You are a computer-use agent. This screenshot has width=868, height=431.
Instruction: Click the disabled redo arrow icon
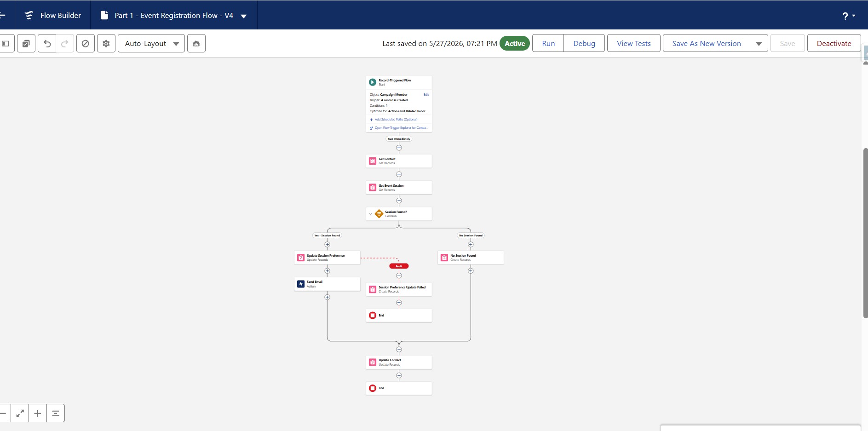65,43
